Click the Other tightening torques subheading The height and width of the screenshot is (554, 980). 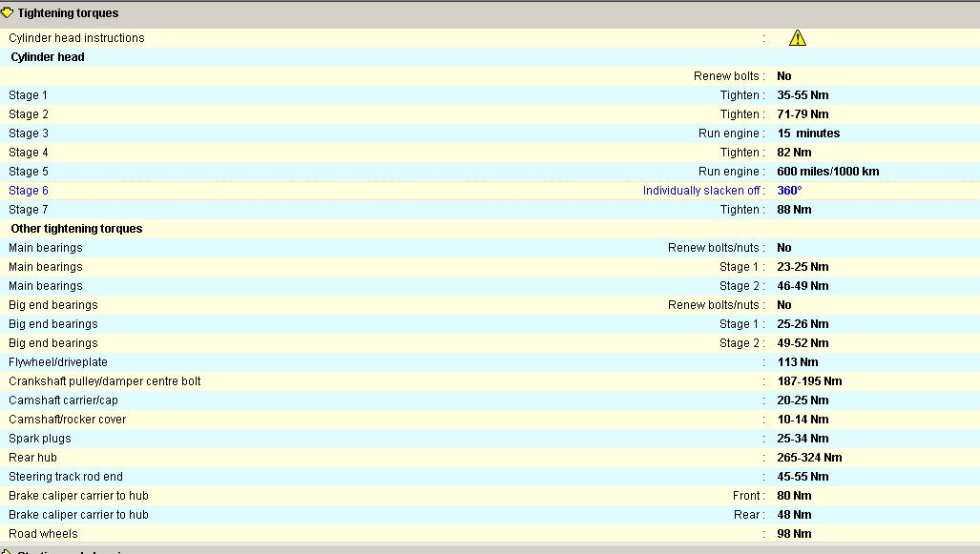click(x=76, y=229)
